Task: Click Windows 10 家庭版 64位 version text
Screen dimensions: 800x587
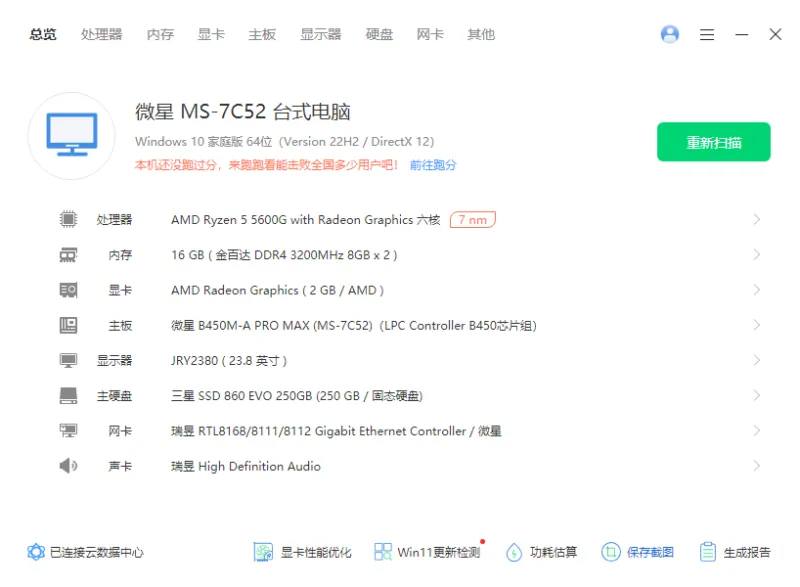Action: click(285, 141)
